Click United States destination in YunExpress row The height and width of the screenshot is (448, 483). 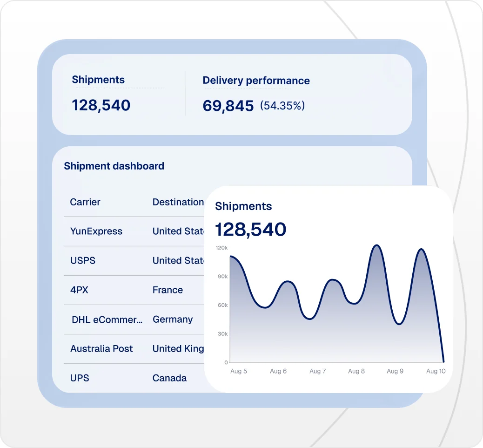coord(178,231)
